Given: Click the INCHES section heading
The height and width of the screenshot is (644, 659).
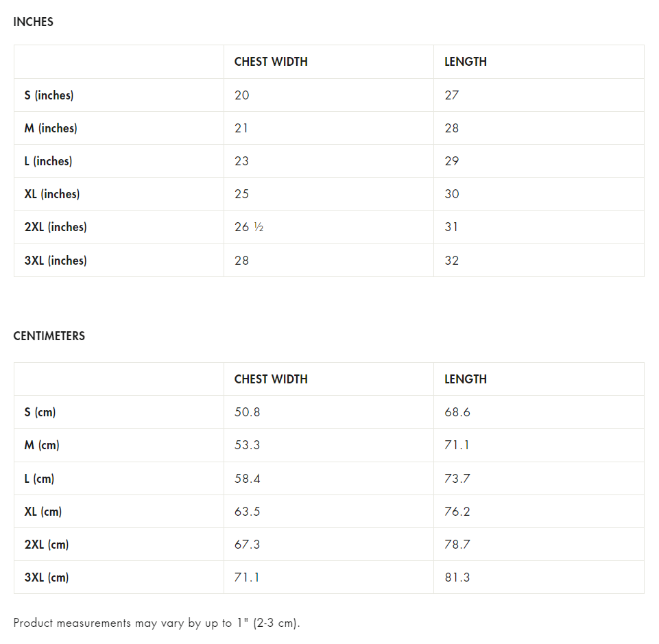Looking at the screenshot, I should tap(33, 22).
